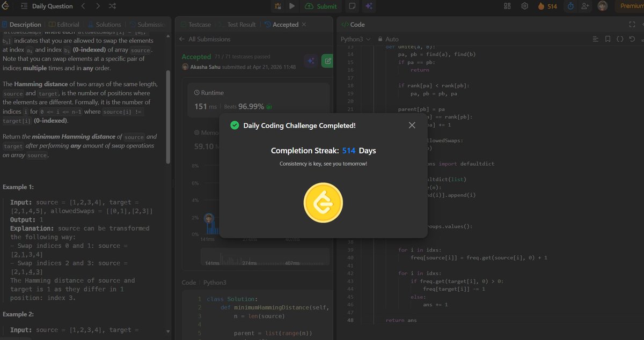Toggle the Auto lock option
This screenshot has width=644, height=340.
tap(389, 39)
